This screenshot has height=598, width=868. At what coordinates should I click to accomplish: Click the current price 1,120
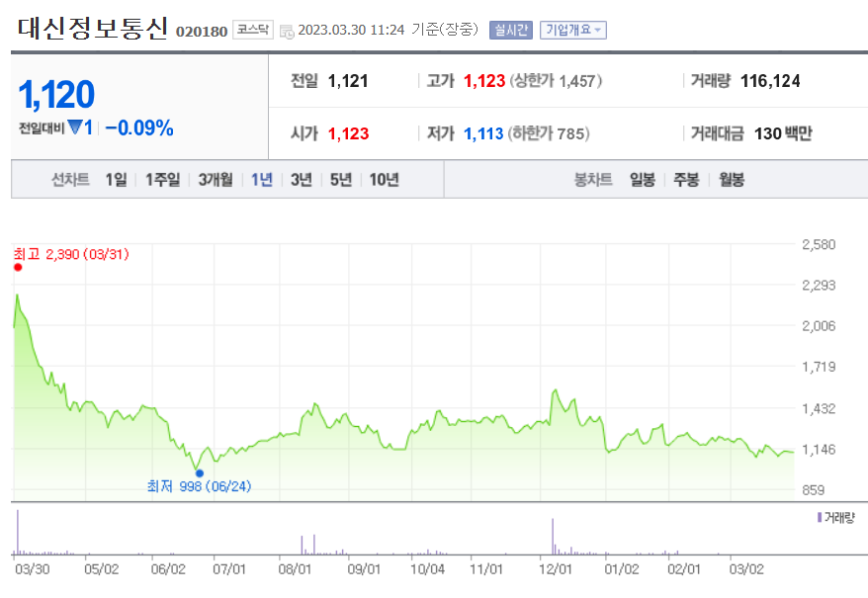coord(56,94)
